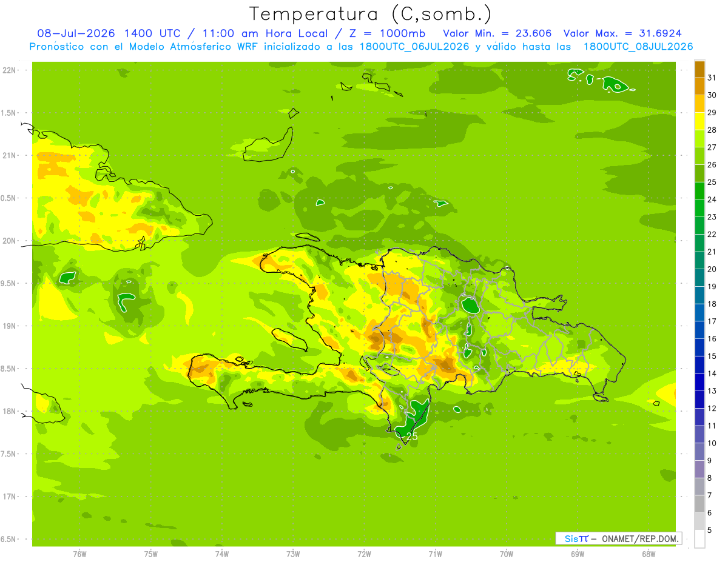This screenshot has width=728, height=562.
Task: Click the '68W' longitude label
Action: pyautogui.click(x=649, y=554)
